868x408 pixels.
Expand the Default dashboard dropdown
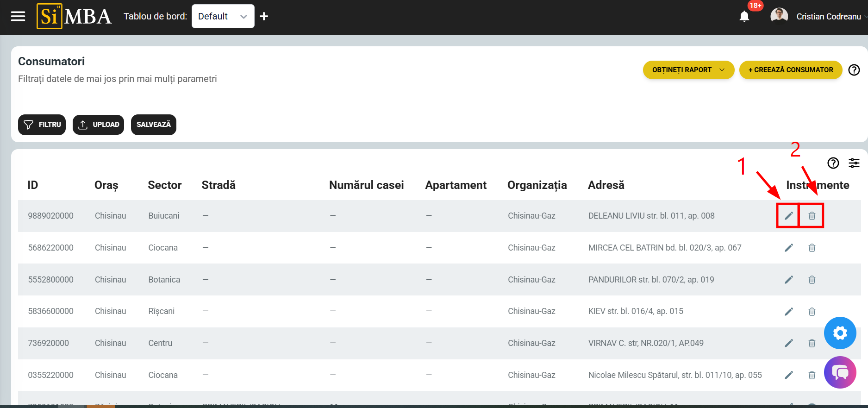(x=223, y=17)
